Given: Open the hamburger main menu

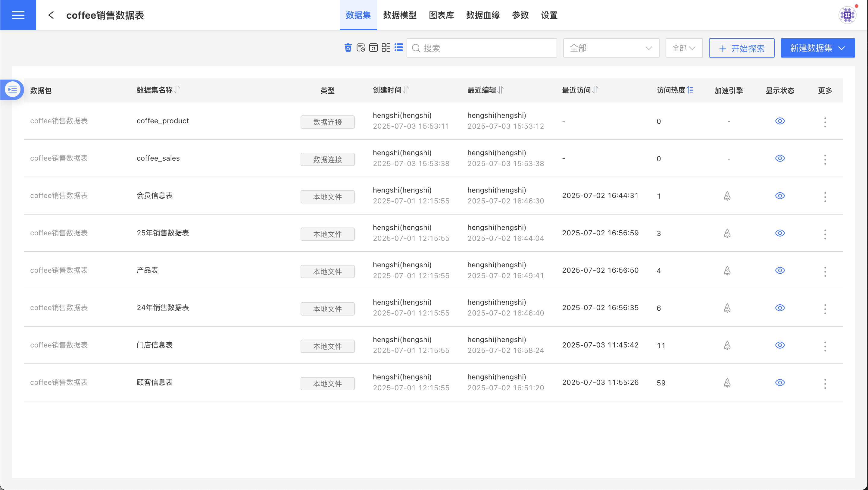Looking at the screenshot, I should (x=18, y=15).
